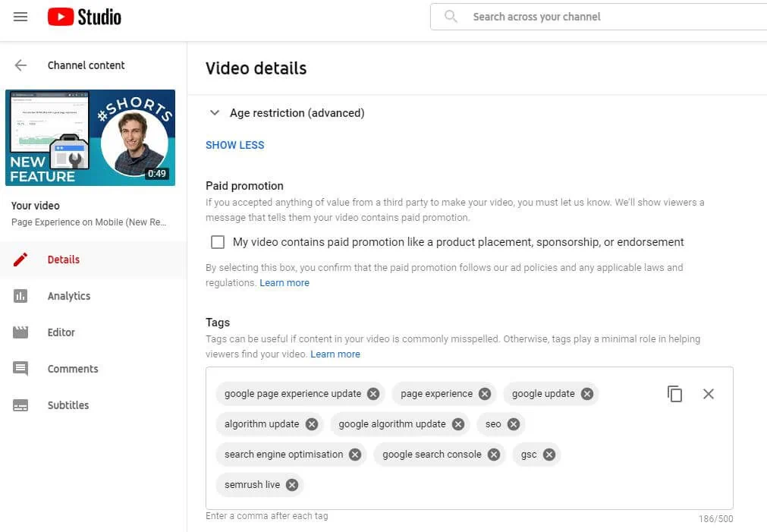Focus the 'Search across your channel' field
The height and width of the screenshot is (532, 767).
tap(599, 17)
